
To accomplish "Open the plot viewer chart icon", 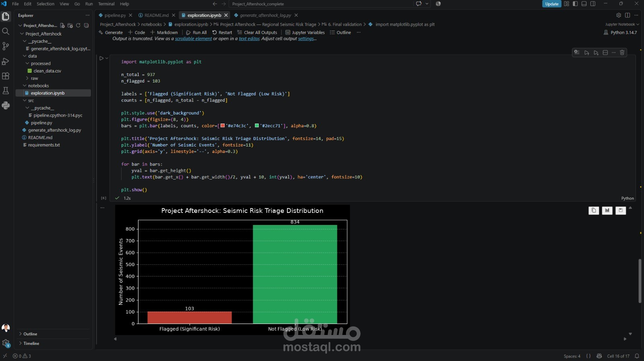I will click(607, 210).
